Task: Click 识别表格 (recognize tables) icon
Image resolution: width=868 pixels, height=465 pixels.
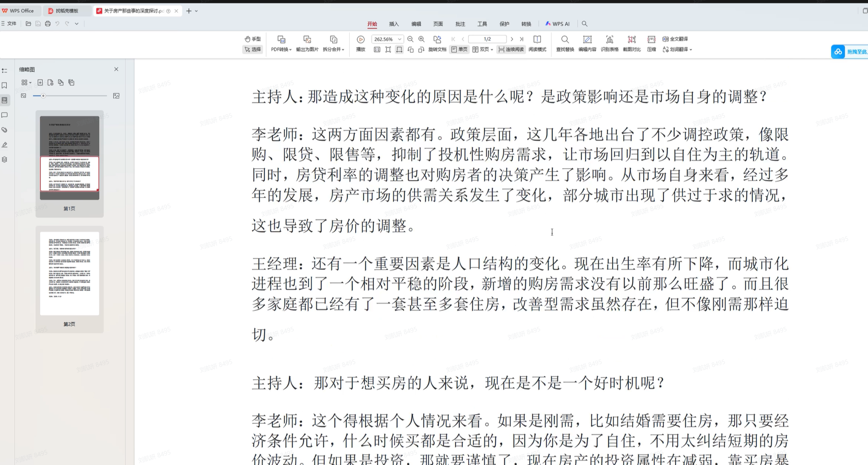Action: (x=610, y=44)
